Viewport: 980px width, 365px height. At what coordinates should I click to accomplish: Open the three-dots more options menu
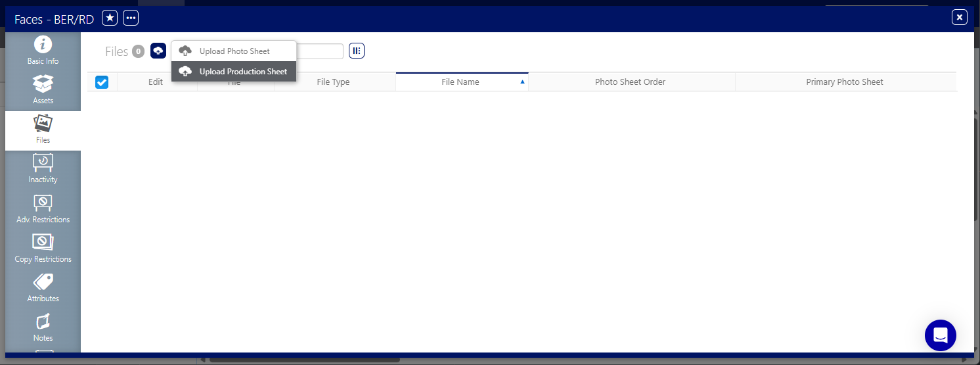coord(131,18)
